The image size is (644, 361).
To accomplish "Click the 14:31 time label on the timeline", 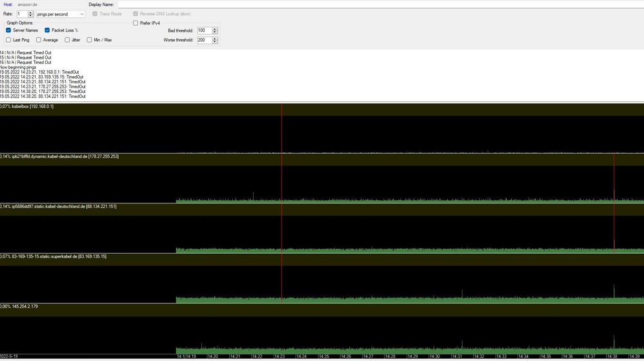I will click(x=456, y=356).
